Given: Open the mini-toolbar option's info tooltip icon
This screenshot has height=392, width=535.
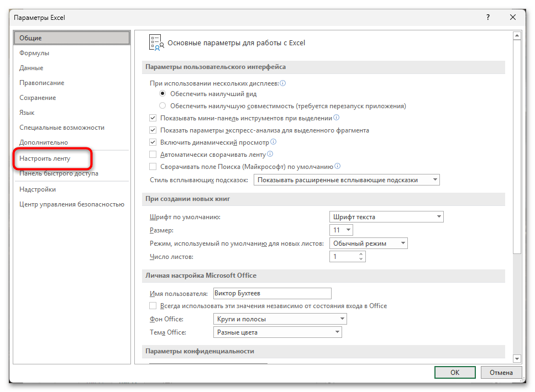Looking at the screenshot, I should tap(335, 118).
